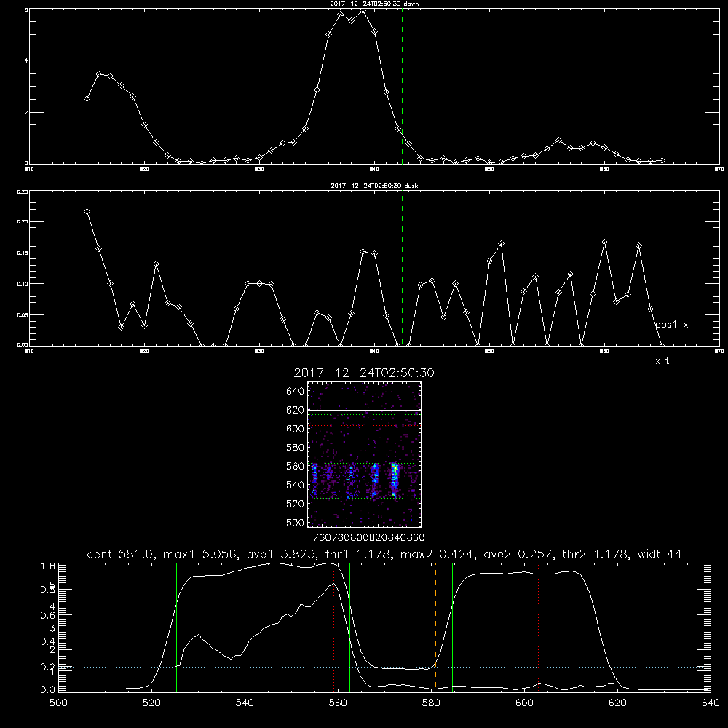Click solid green line near 562 in bottom plot
The width and height of the screenshot is (728, 728).
(x=349, y=627)
